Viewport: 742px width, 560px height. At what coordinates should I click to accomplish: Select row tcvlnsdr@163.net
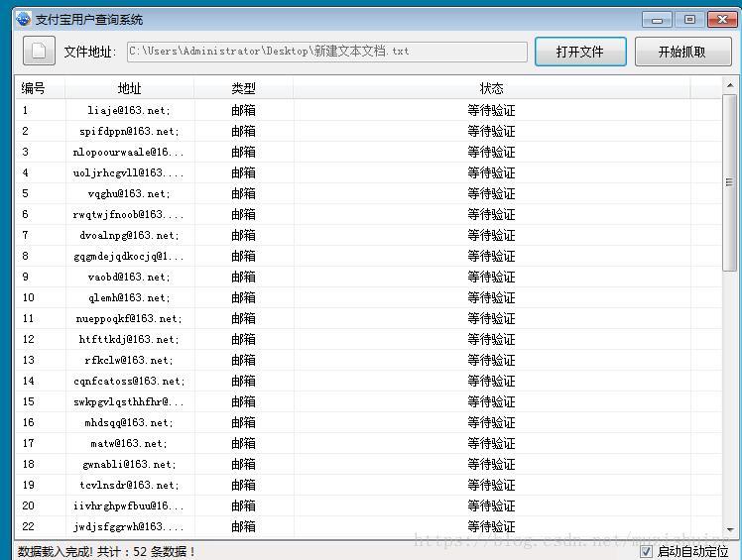(x=369, y=485)
